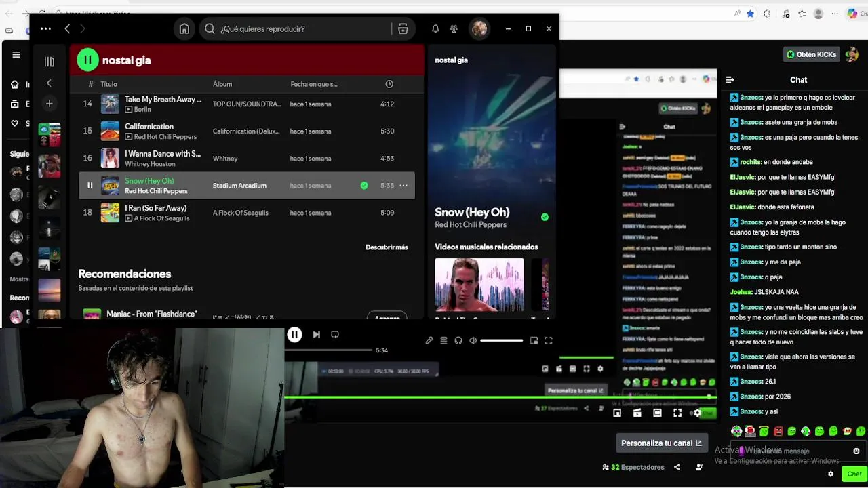This screenshot has width=868, height=488.
Task: Open Spotify profile avatar menu
Action: point(479,28)
